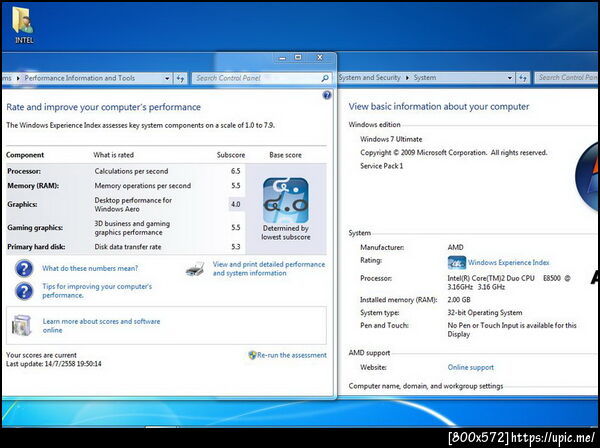Open View and print detailed performance link
The image size is (600, 448).
[x=269, y=269]
